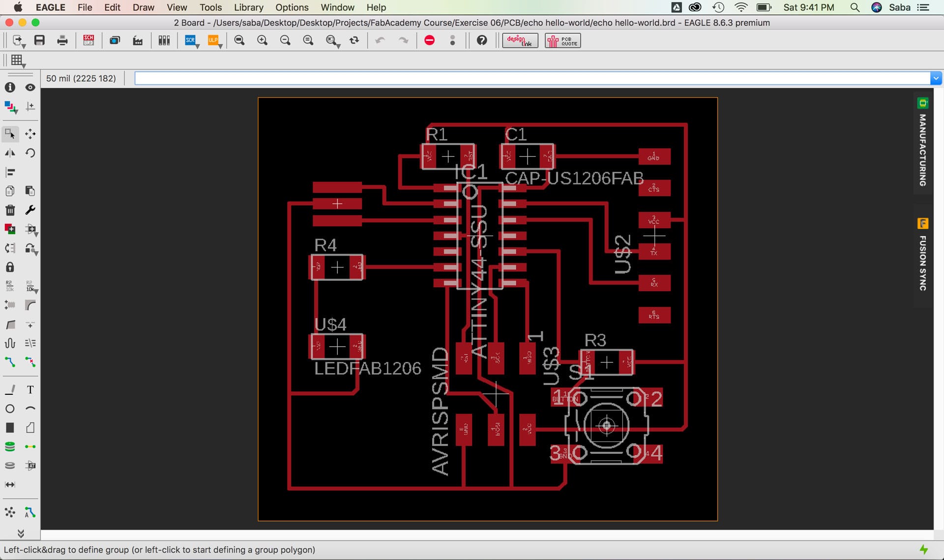Open the CAM processor factory icon
944x560 pixels.
click(138, 40)
